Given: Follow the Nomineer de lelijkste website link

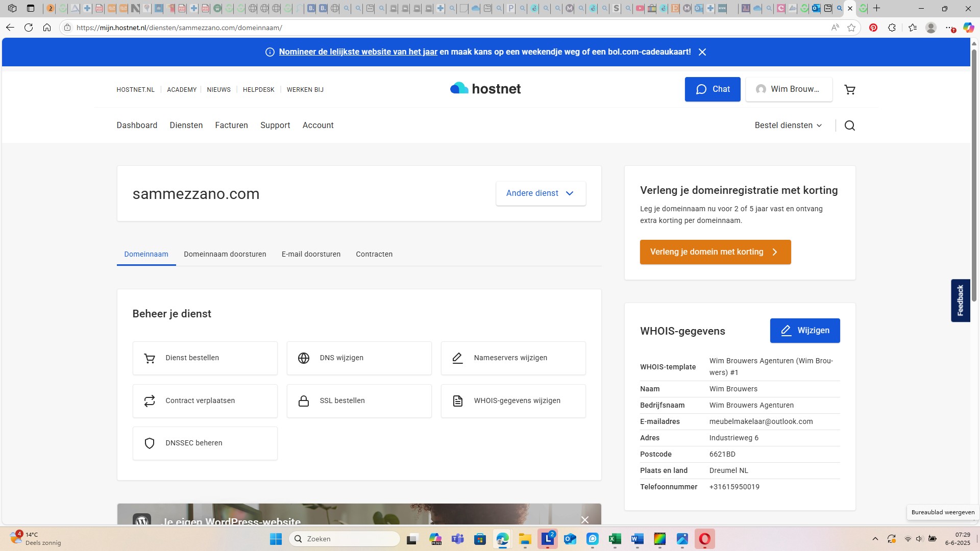Looking at the screenshot, I should click(358, 52).
